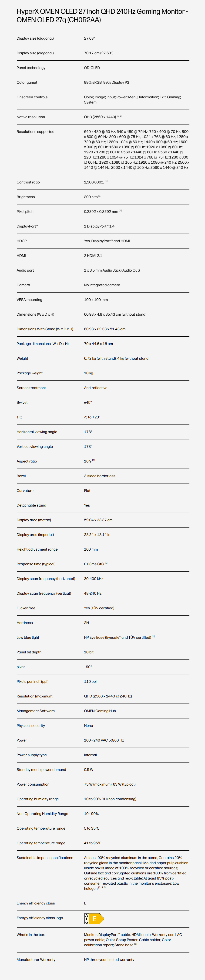Screen dimensions: 205x980
Task: Open footnote beside Brightness 200 nits
Action: click(x=100, y=196)
